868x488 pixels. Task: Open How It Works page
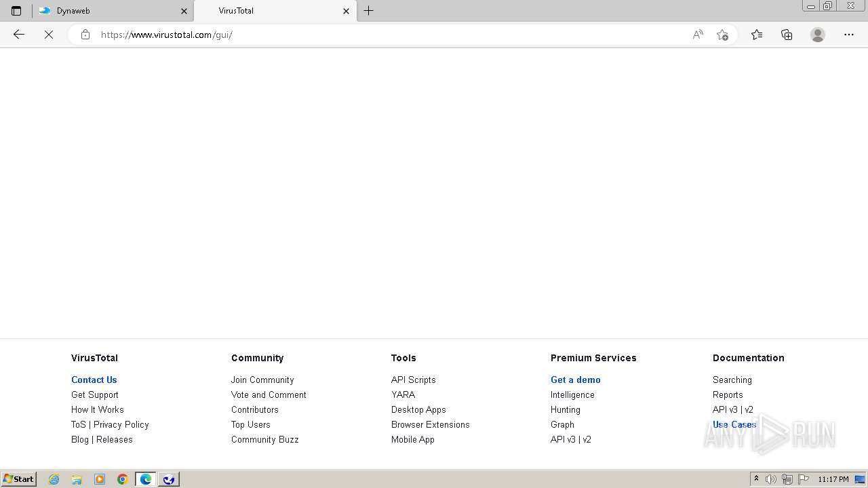click(x=98, y=409)
